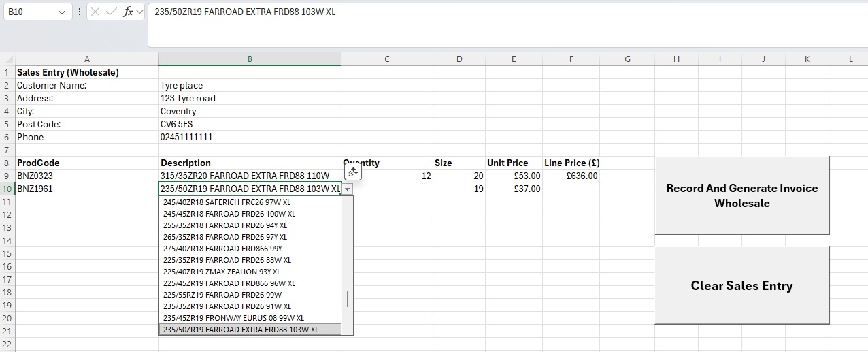This screenshot has height=352, width=868.
Task: Select column G header
Action: click(x=627, y=59)
